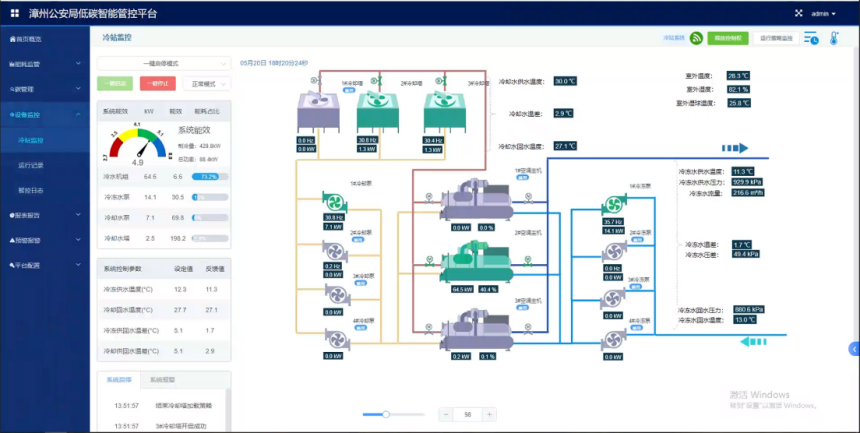The height and width of the screenshot is (433, 860).
Task: Switch to the 系统报警 log tab
Action: 162,380
